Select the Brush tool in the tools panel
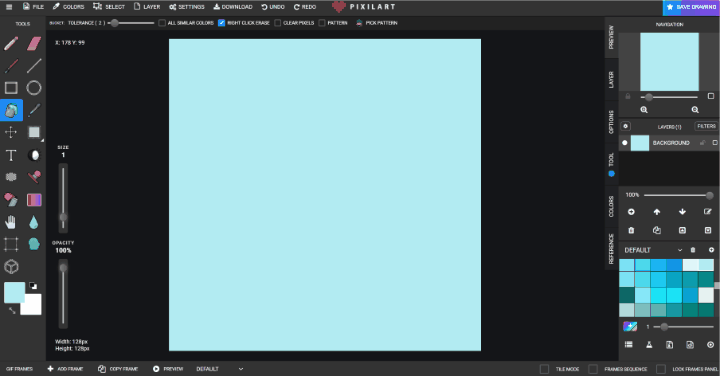Screen dimensions: 720x376 pyautogui.click(x=11, y=66)
